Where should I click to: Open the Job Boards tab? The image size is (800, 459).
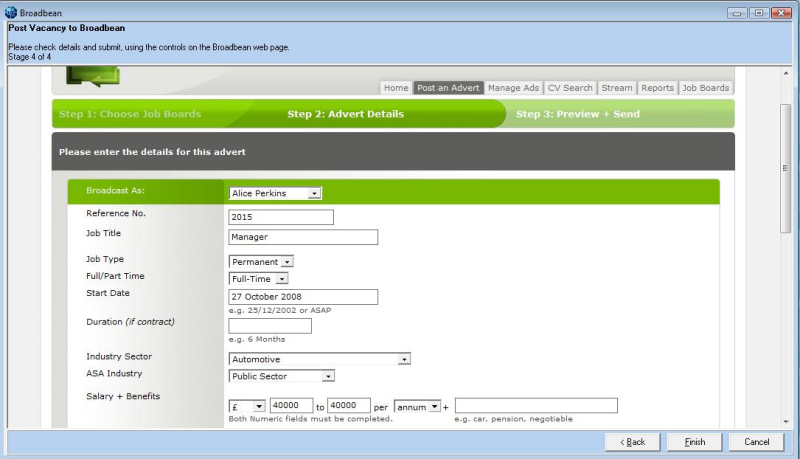(706, 88)
